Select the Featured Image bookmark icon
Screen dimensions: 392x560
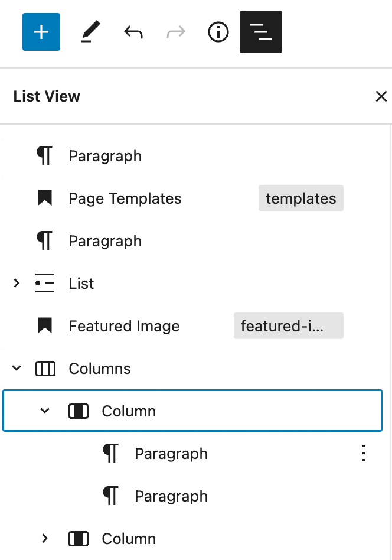click(44, 325)
